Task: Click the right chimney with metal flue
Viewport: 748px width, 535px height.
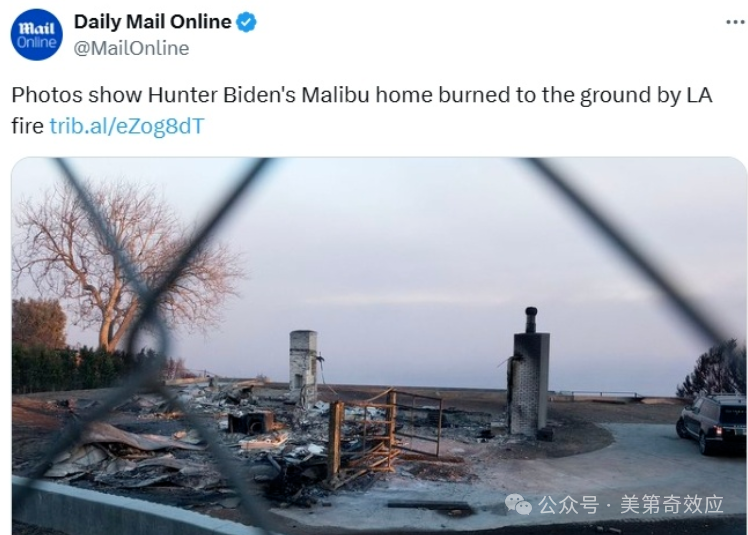Action: click(529, 372)
